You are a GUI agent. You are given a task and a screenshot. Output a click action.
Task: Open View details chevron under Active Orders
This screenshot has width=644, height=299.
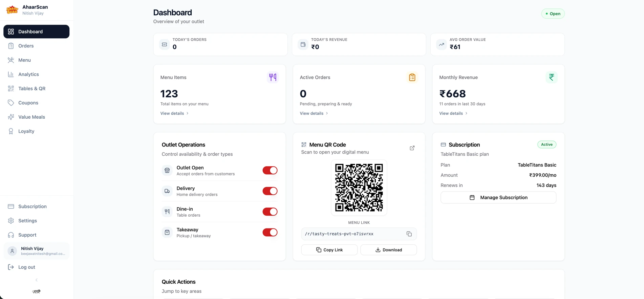327,114
